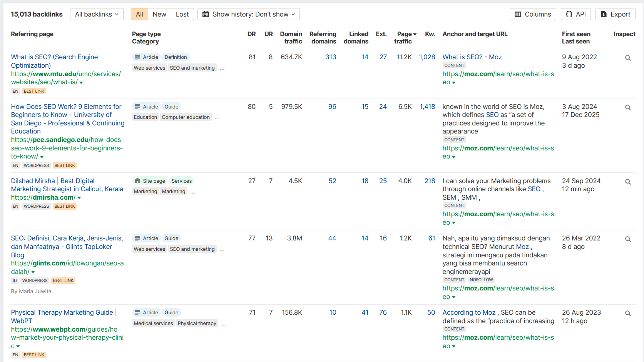Sort by the DR column header

click(251, 34)
